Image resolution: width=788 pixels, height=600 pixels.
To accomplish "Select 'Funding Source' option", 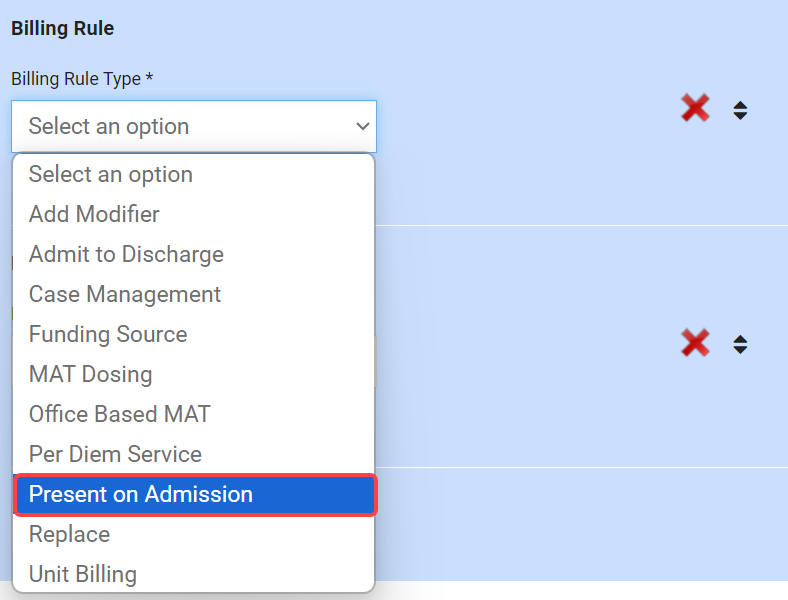I will pyautogui.click(x=108, y=334).
